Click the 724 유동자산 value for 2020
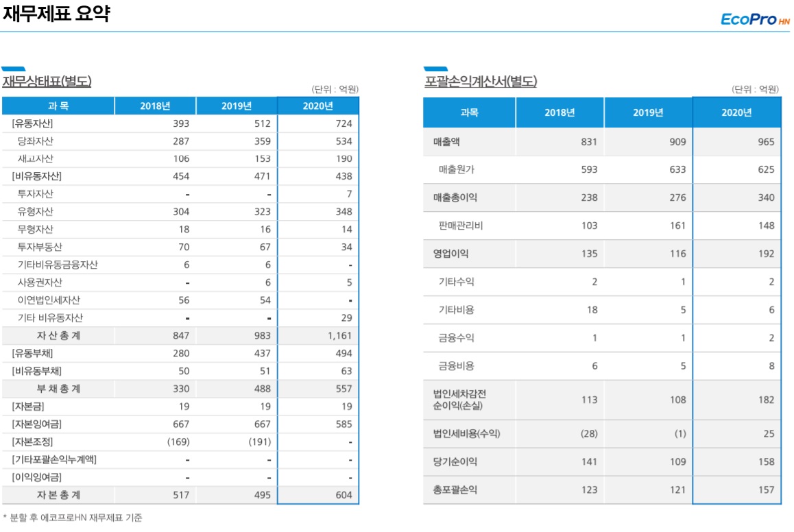This screenshot has width=794, height=532. (344, 123)
